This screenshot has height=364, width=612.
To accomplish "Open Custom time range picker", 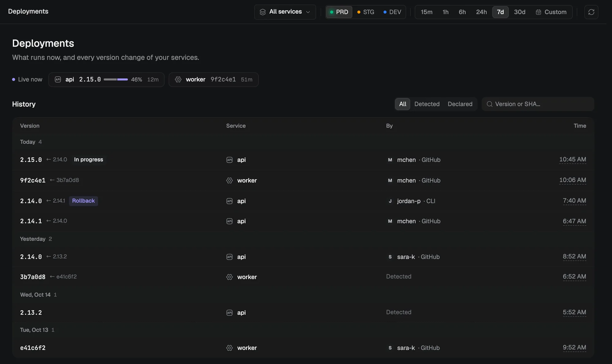I will (551, 12).
